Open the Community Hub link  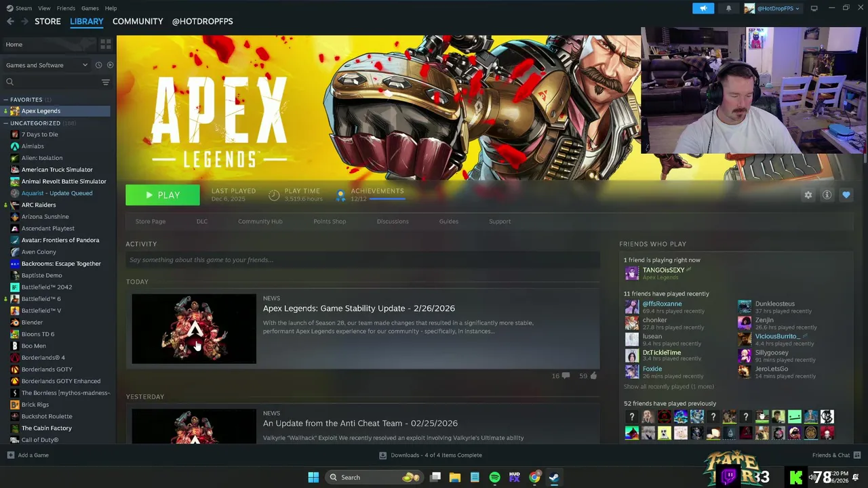point(260,222)
